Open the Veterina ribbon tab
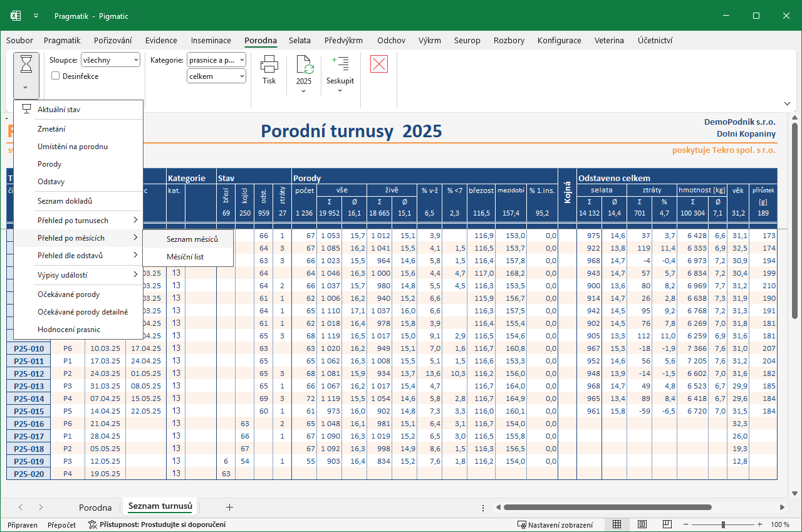Image resolution: width=802 pixels, height=532 pixels. click(x=609, y=41)
